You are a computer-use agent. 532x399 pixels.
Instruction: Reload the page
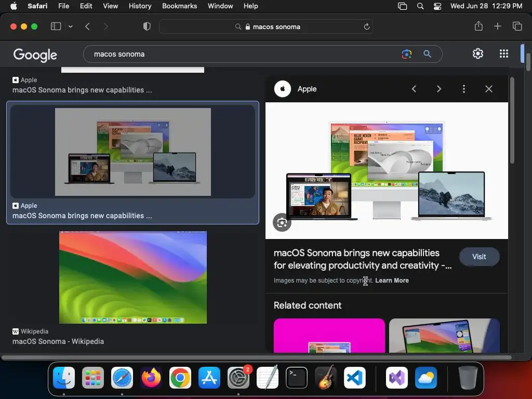click(x=366, y=27)
